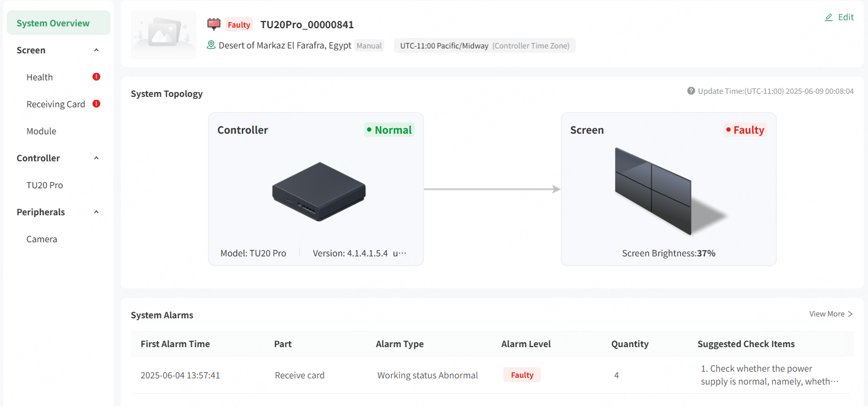Click the Health red alert badge

(x=96, y=77)
